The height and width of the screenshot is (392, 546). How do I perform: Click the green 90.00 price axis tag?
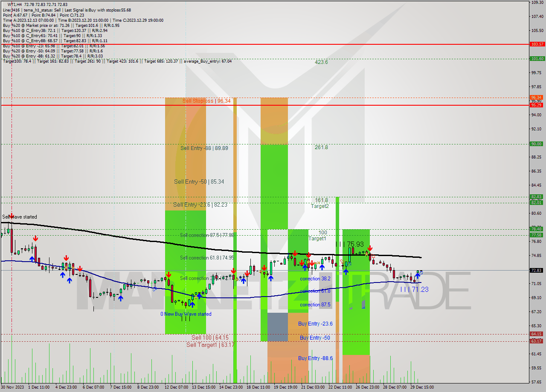pos(537,144)
